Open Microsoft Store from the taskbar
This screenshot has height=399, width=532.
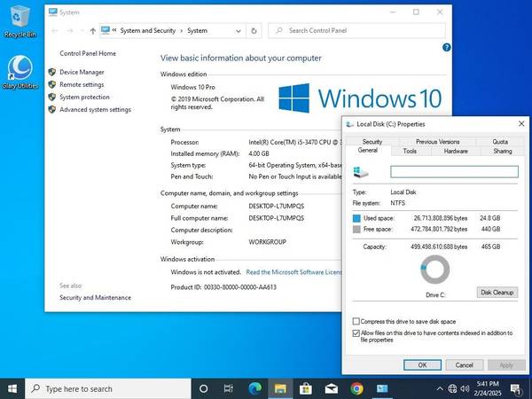(306, 388)
